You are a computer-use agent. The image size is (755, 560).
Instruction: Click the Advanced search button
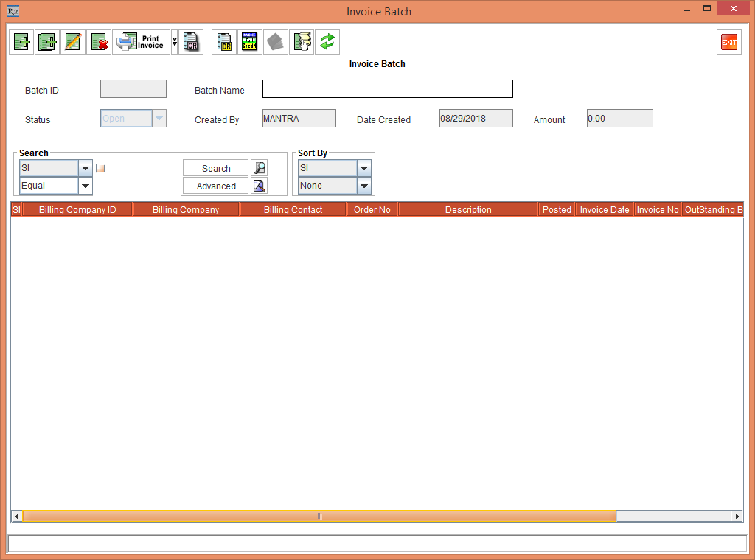216,186
